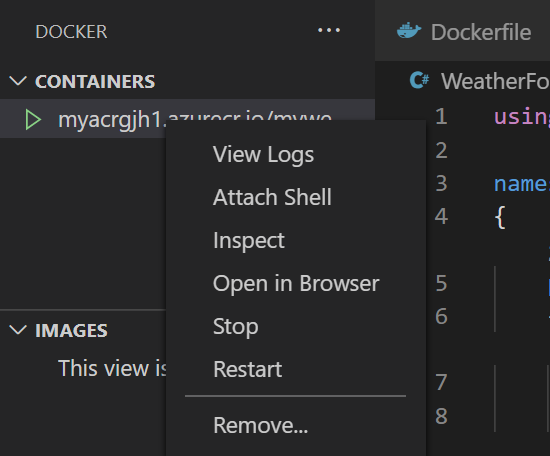Click line number 1 in the editor gutter

coord(441,116)
